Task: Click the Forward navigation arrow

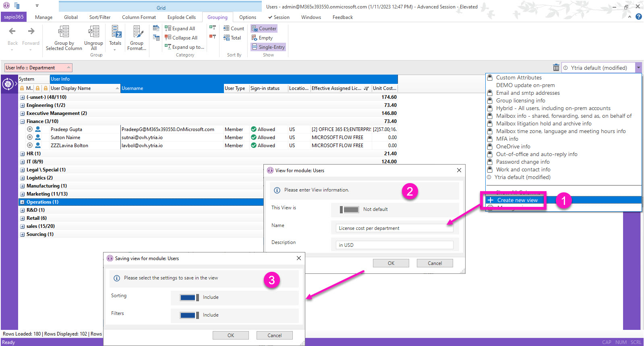Action: [31, 31]
